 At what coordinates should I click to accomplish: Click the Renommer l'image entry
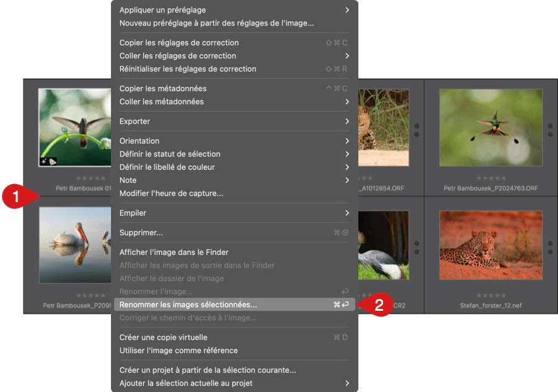(234, 292)
